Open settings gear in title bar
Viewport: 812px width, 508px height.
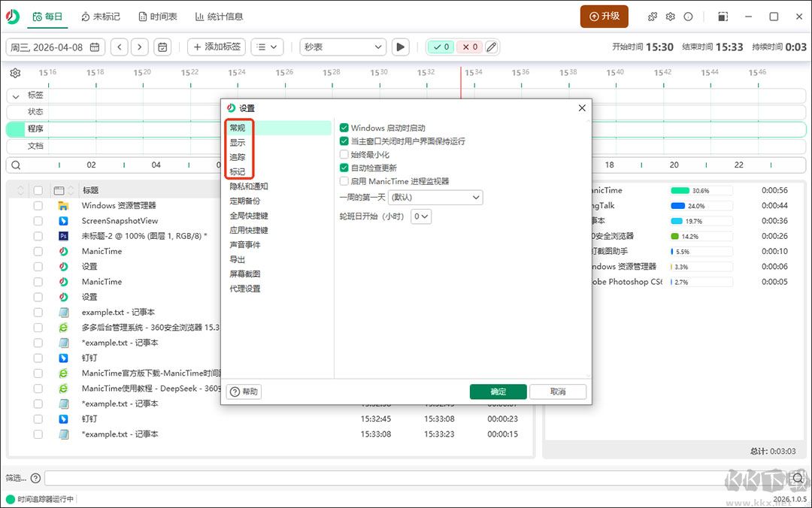(670, 17)
